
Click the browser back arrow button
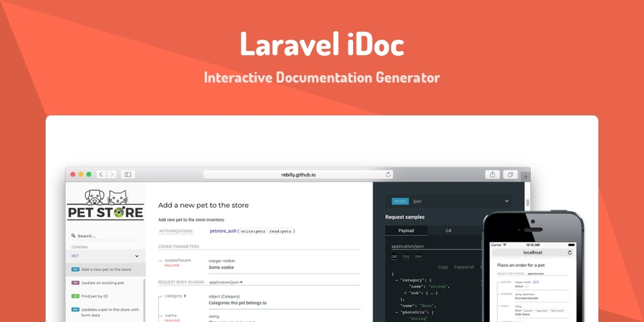101,174
